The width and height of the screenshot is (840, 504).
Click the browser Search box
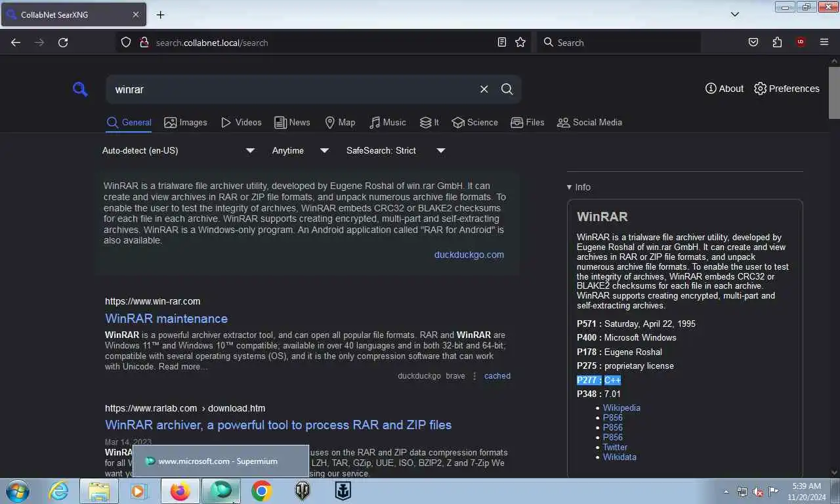tap(619, 42)
